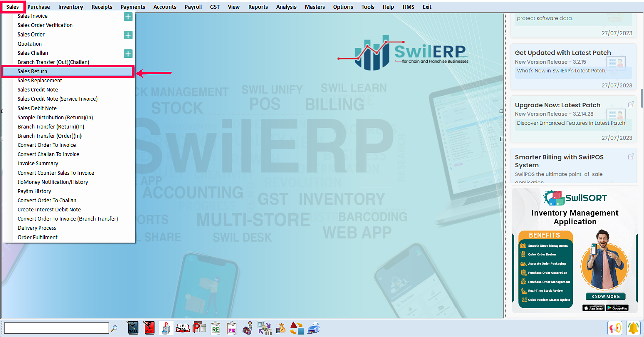Open the Tools menu
The width and height of the screenshot is (644, 337).
click(x=368, y=7)
